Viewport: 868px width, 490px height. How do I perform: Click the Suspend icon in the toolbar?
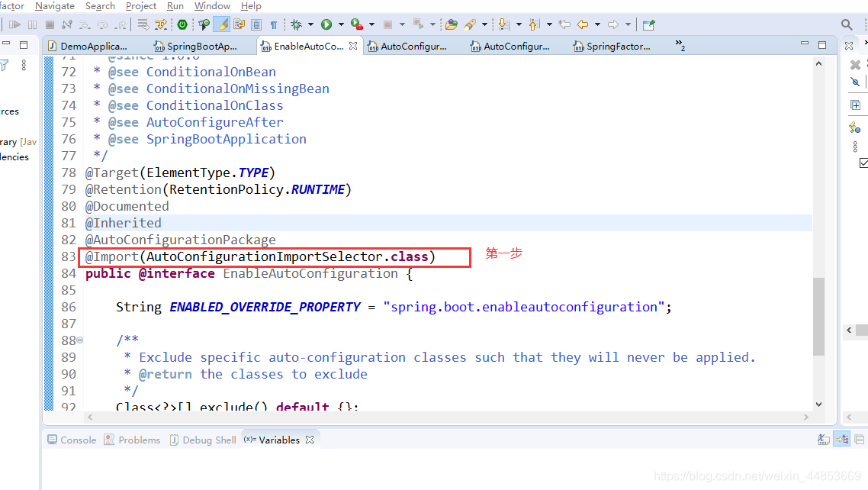[x=33, y=24]
